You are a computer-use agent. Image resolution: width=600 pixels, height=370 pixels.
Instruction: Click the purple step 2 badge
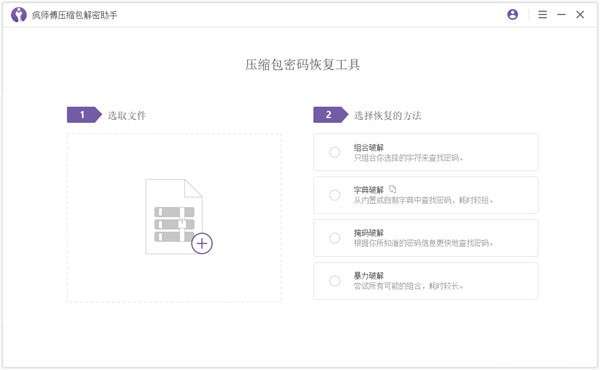(x=330, y=115)
